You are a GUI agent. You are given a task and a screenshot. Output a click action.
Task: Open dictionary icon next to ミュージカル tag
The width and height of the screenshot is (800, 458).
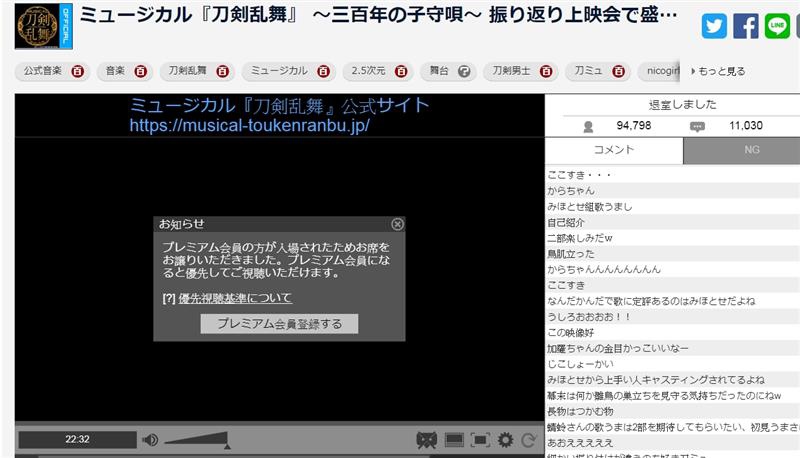tap(323, 71)
